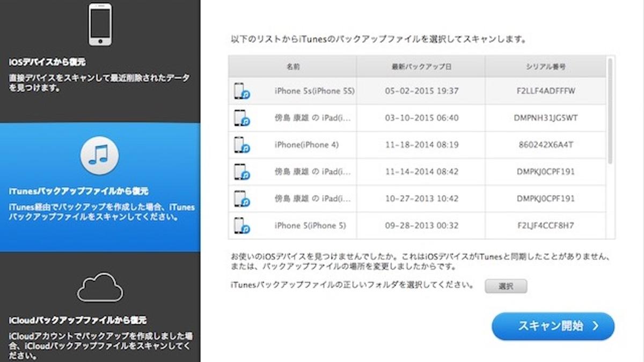This screenshot has width=644, height=362.
Task: Click the iPhone device icon in the sidebar
Action: [x=100, y=25]
